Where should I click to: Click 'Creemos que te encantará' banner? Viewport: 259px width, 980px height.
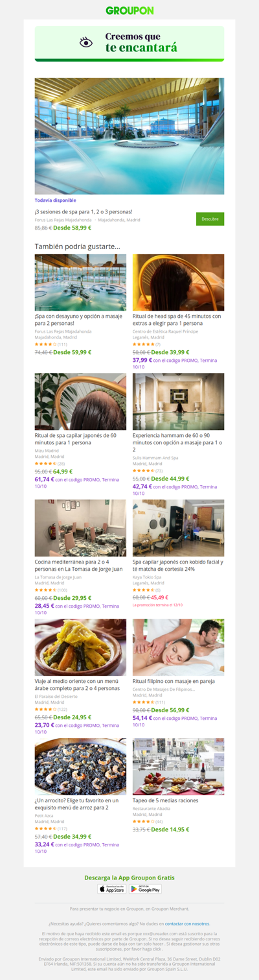tap(129, 43)
